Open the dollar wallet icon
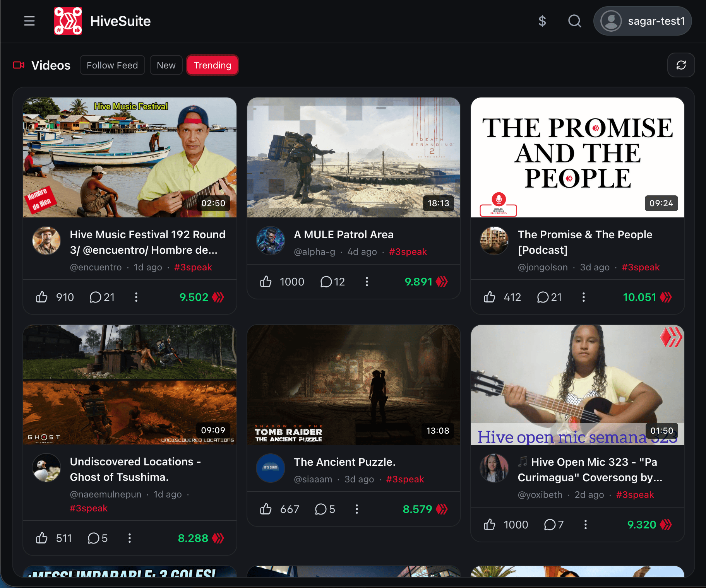706x588 pixels. (542, 21)
